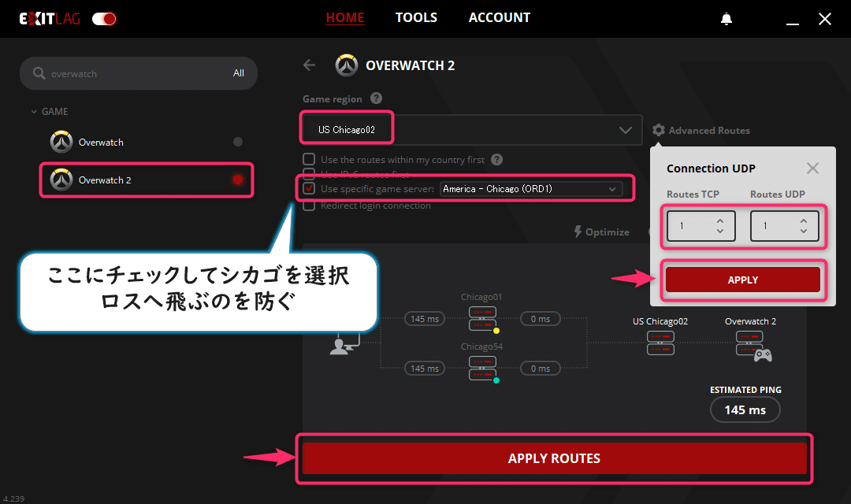Image resolution: width=851 pixels, height=504 pixels.
Task: Toggle the ExitLag power switch
Action: [104, 19]
